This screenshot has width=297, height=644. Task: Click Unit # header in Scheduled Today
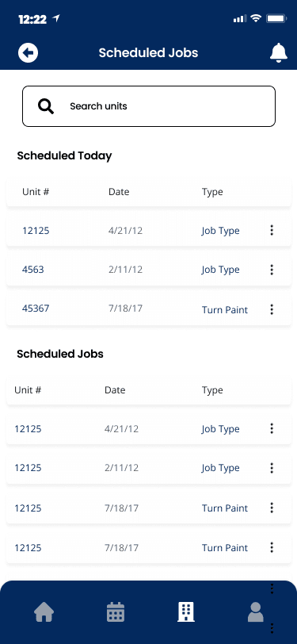36,192
